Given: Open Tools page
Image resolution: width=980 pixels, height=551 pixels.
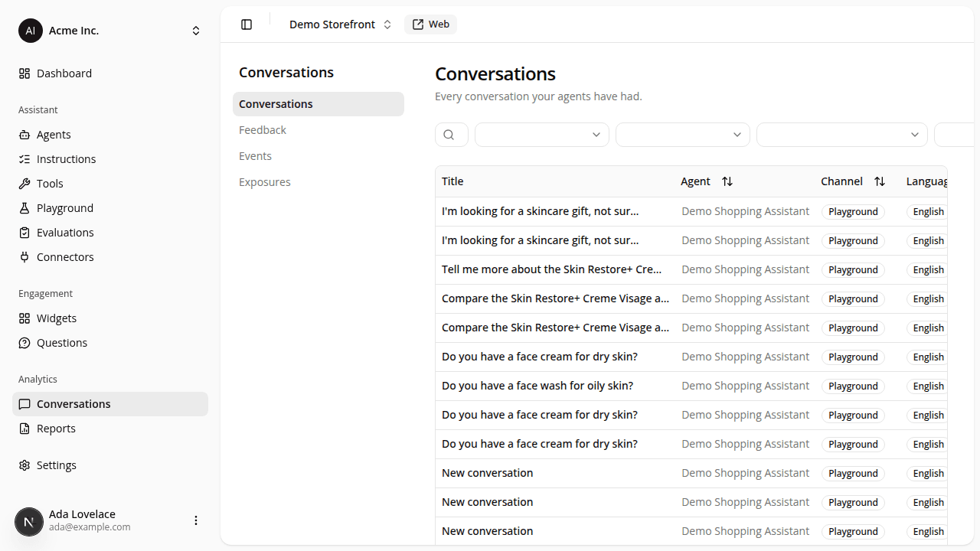Looking at the screenshot, I should 110,184.
